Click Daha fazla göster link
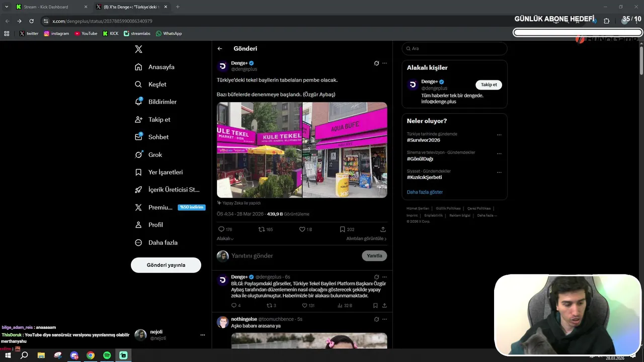Viewport: 644px width, 362px height. click(425, 192)
